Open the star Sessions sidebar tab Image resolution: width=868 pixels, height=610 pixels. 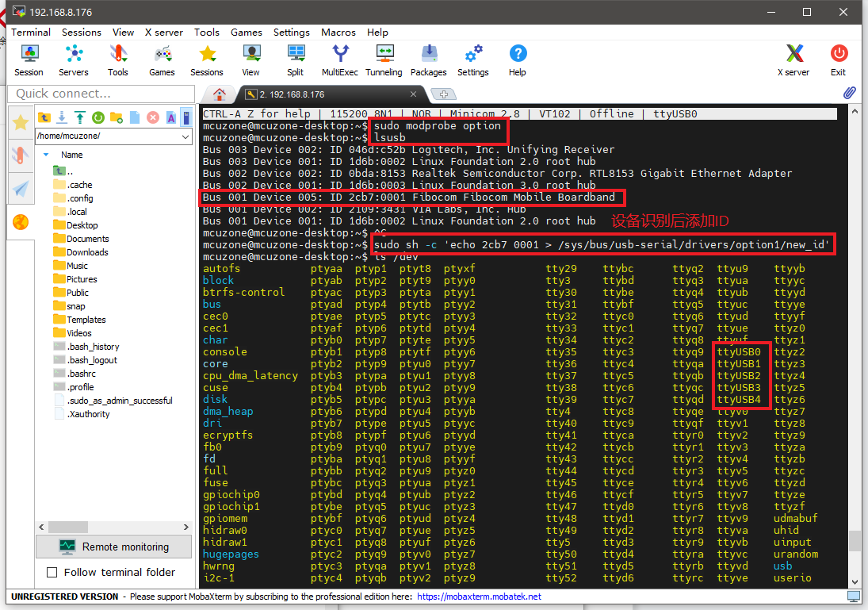(x=21, y=122)
